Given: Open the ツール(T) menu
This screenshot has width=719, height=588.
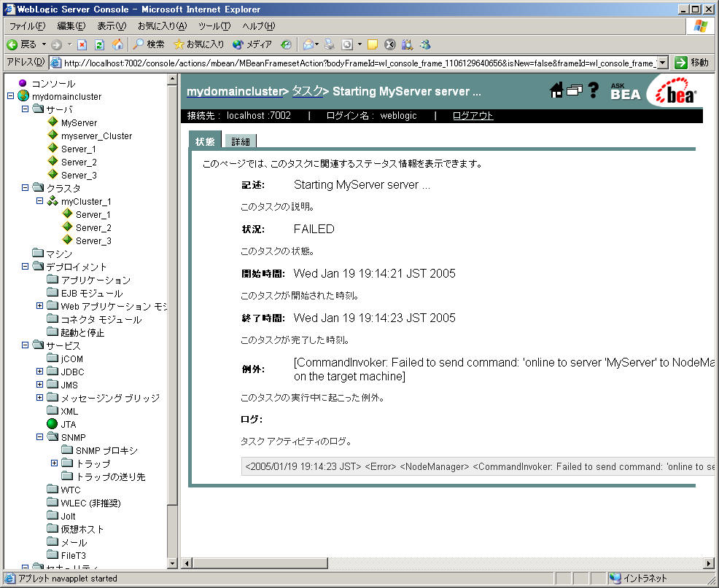Looking at the screenshot, I should coord(214,26).
